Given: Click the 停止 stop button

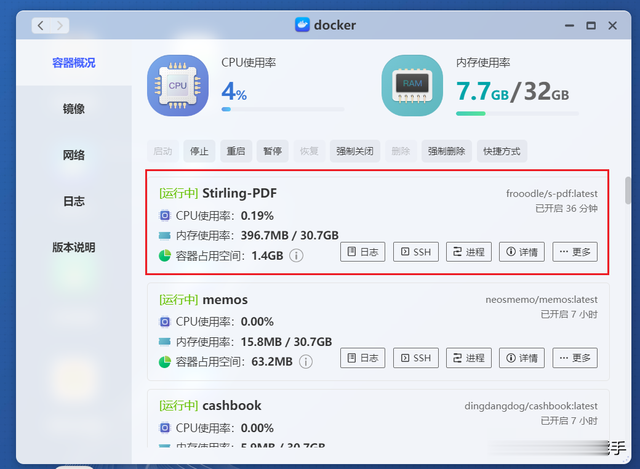Looking at the screenshot, I should point(199,151).
